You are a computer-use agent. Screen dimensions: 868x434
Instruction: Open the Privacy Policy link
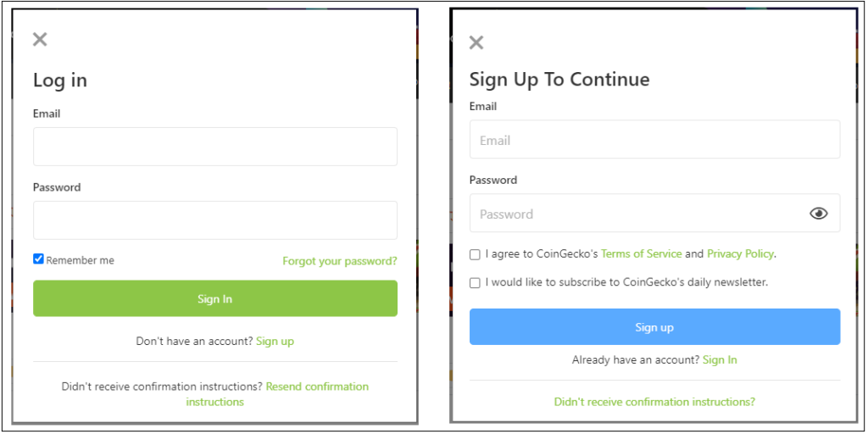pos(740,253)
